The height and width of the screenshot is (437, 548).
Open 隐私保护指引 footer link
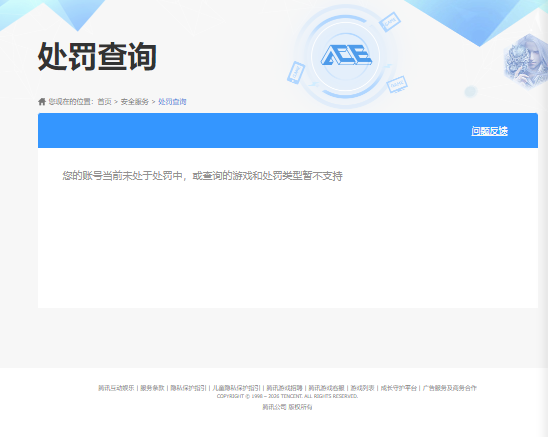[x=188, y=388]
